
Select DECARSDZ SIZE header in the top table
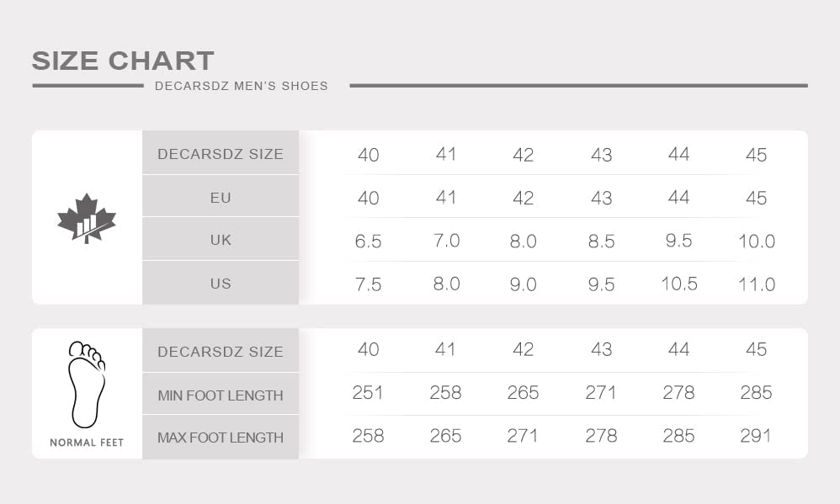point(221,153)
